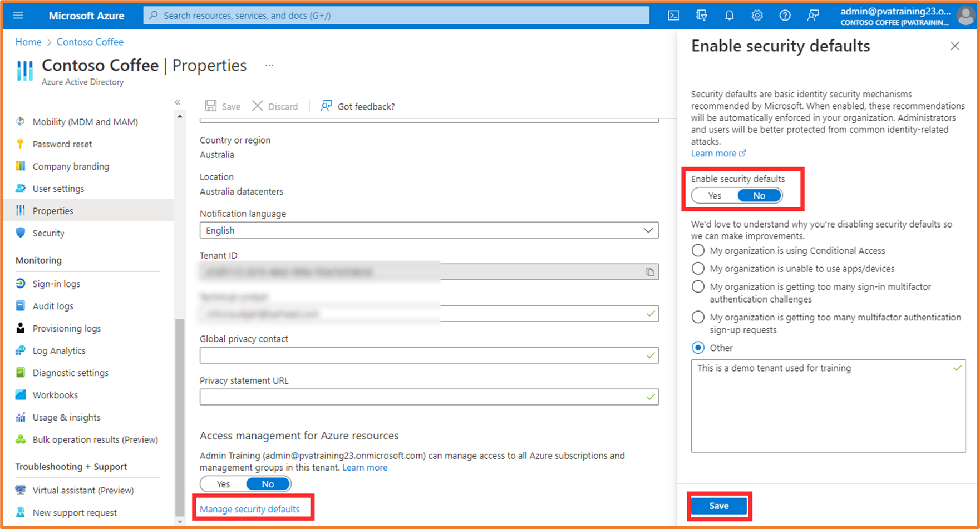Select the using Conditional Access reason
The width and height of the screenshot is (980, 529).
(698, 250)
